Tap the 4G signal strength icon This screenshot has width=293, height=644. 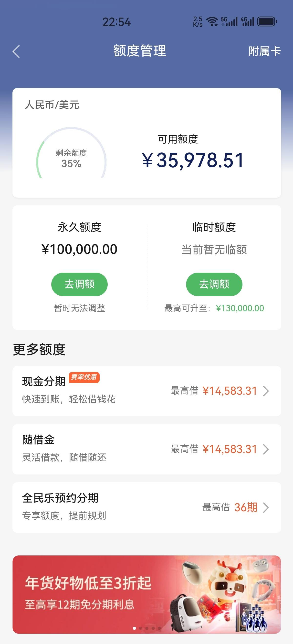click(x=247, y=21)
